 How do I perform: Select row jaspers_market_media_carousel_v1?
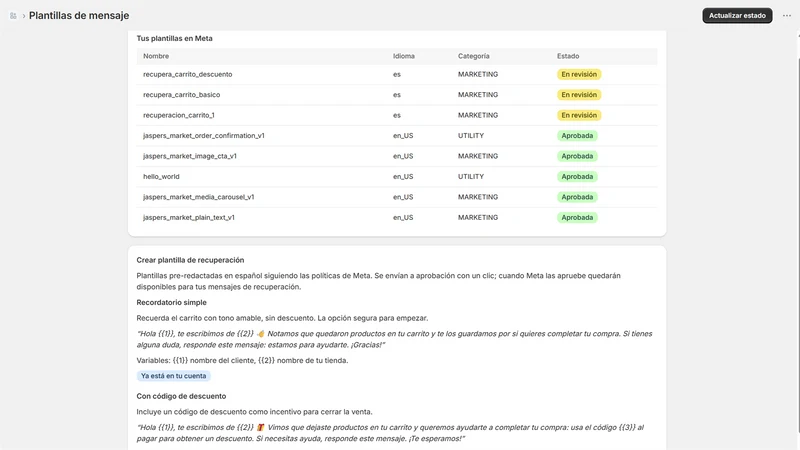pos(397,197)
